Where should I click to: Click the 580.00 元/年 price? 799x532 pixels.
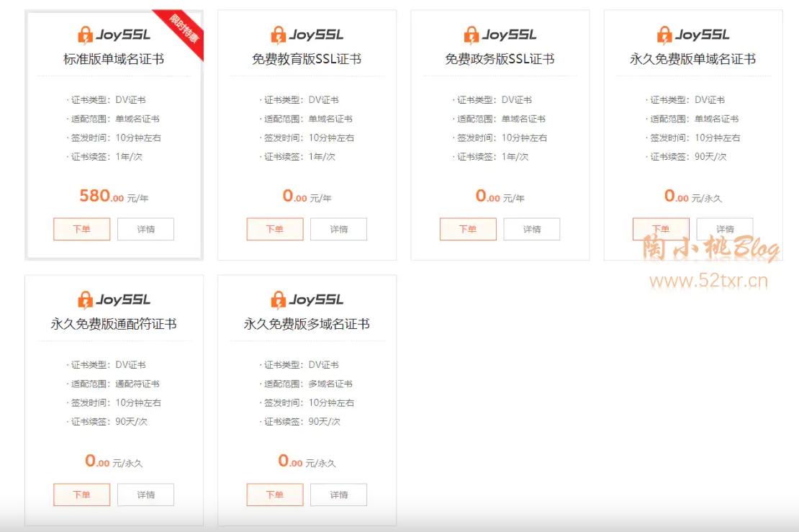(114, 197)
